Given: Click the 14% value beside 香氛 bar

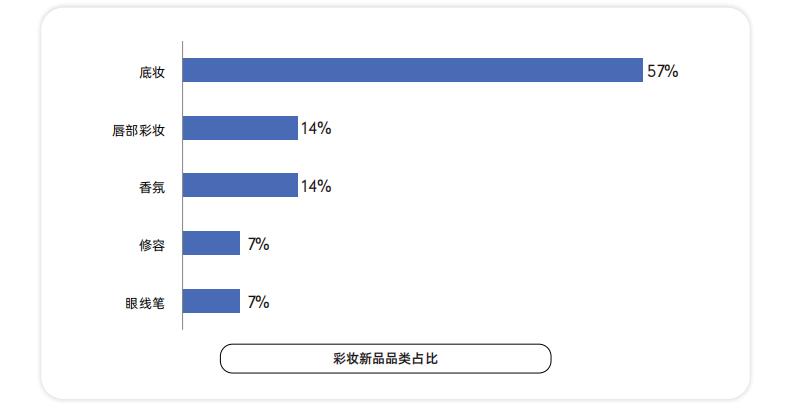Looking at the screenshot, I should 316,186.
